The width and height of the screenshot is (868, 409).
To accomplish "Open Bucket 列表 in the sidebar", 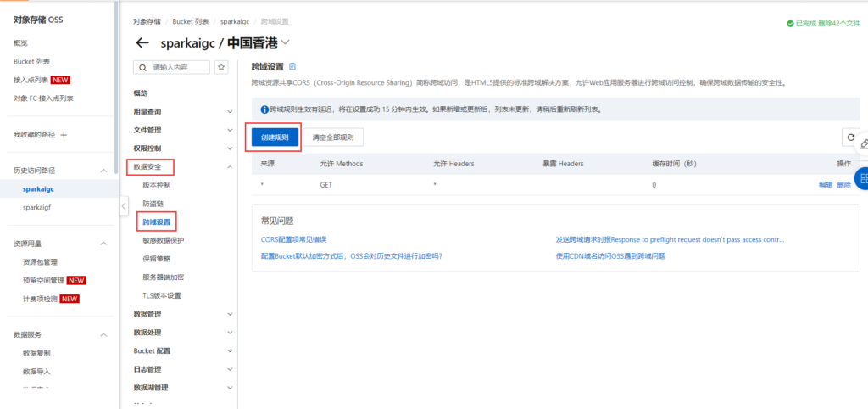I will [x=32, y=61].
